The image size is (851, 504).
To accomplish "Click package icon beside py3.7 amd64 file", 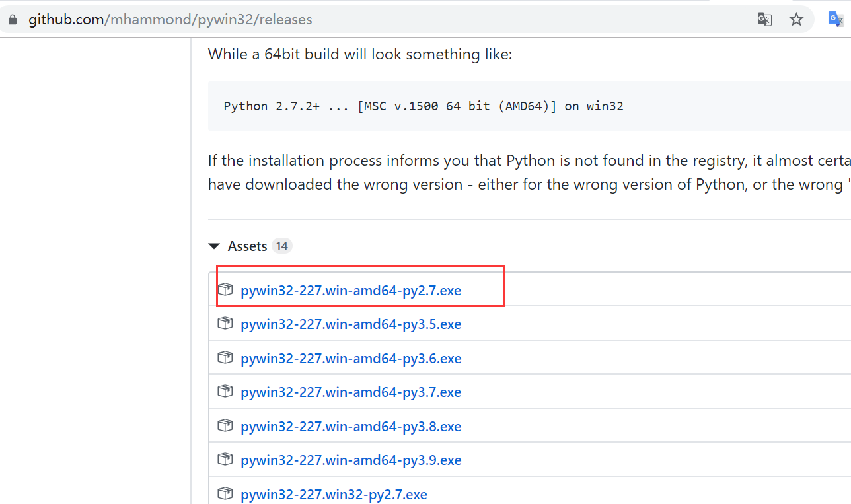I will pyautogui.click(x=225, y=392).
